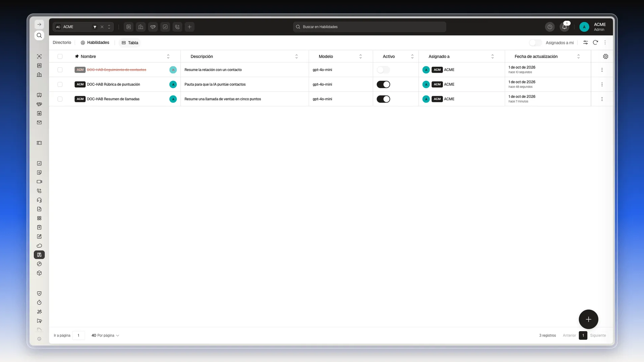Open the notifications bell icon

(x=565, y=27)
